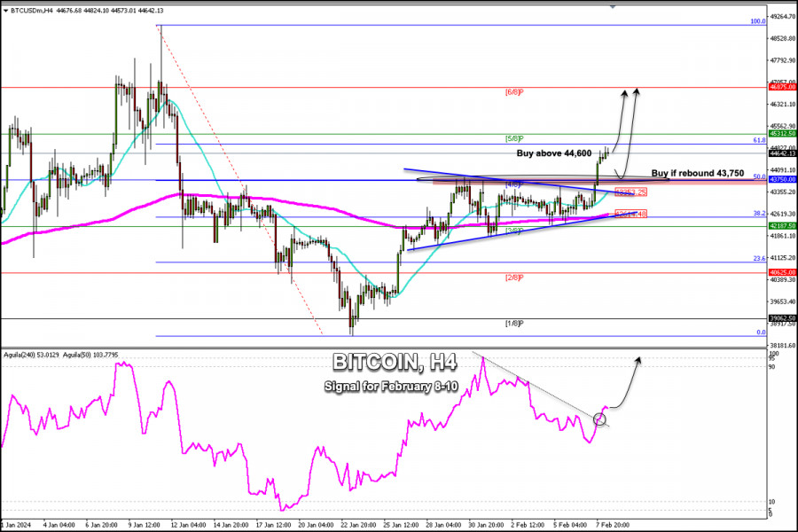The width and height of the screenshot is (798, 532).
Task: Click the BTCUSDm,H4 symbol title text
Action: pyautogui.click(x=32, y=10)
